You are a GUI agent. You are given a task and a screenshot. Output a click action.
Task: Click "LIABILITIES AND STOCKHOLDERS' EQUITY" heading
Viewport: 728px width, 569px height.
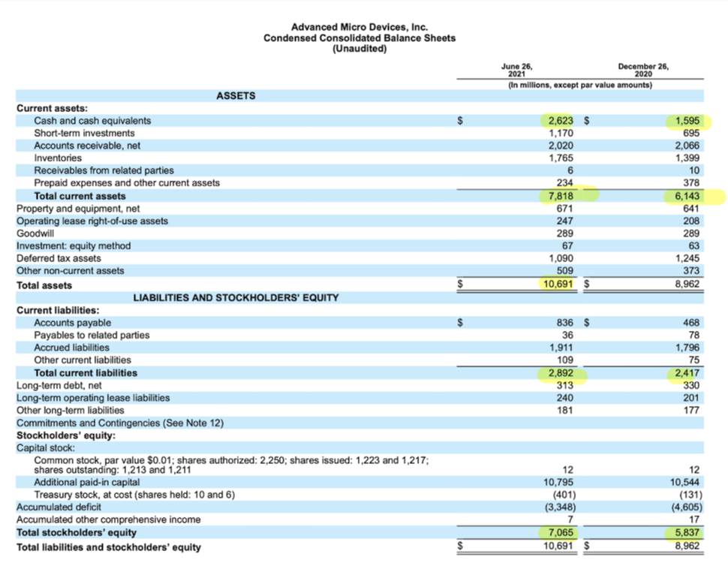coord(236,298)
